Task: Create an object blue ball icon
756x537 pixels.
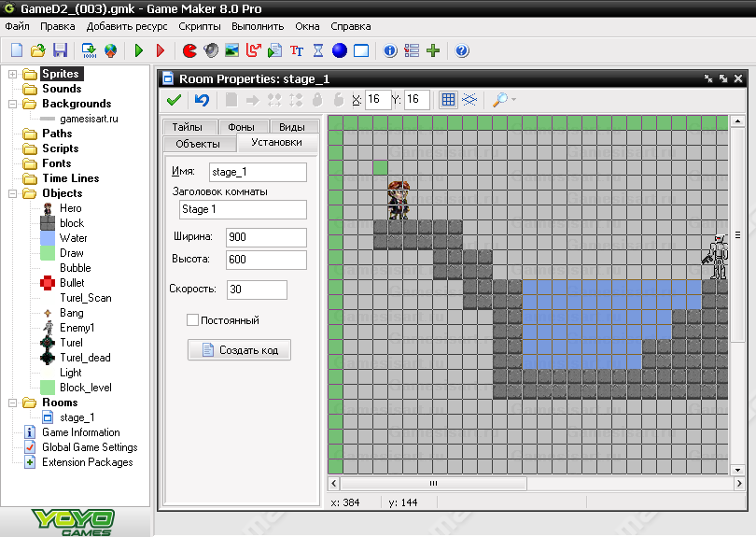Action: (x=340, y=50)
